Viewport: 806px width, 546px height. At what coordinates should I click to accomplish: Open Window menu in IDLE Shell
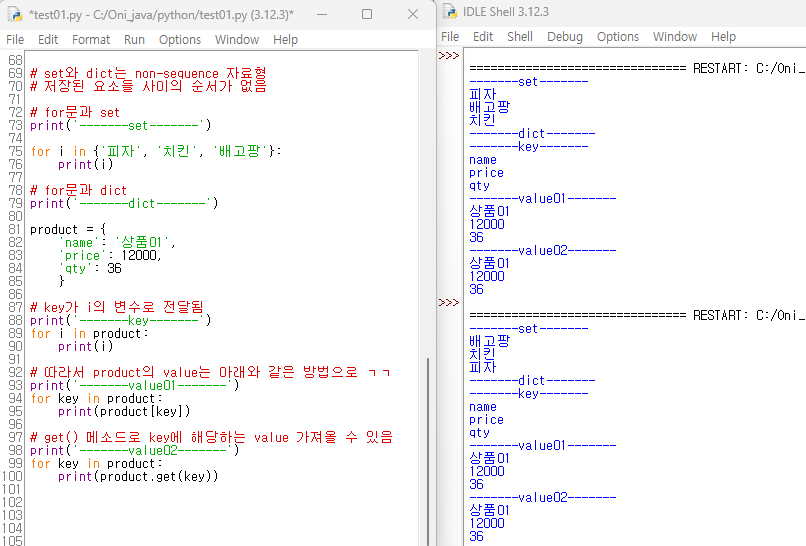click(x=675, y=37)
